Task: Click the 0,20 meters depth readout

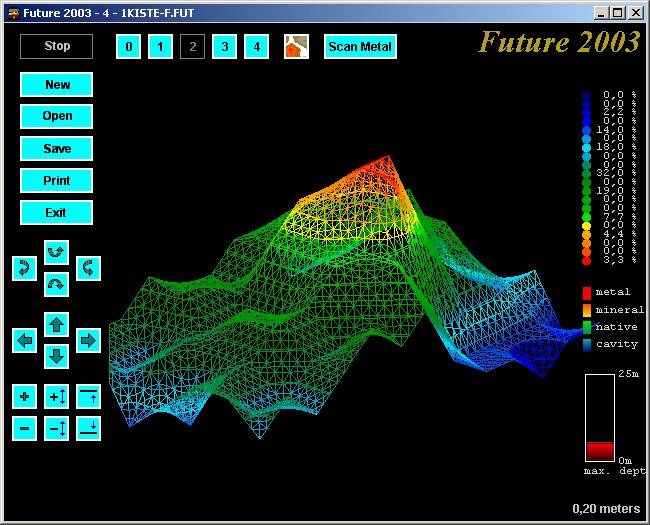Action: point(606,509)
